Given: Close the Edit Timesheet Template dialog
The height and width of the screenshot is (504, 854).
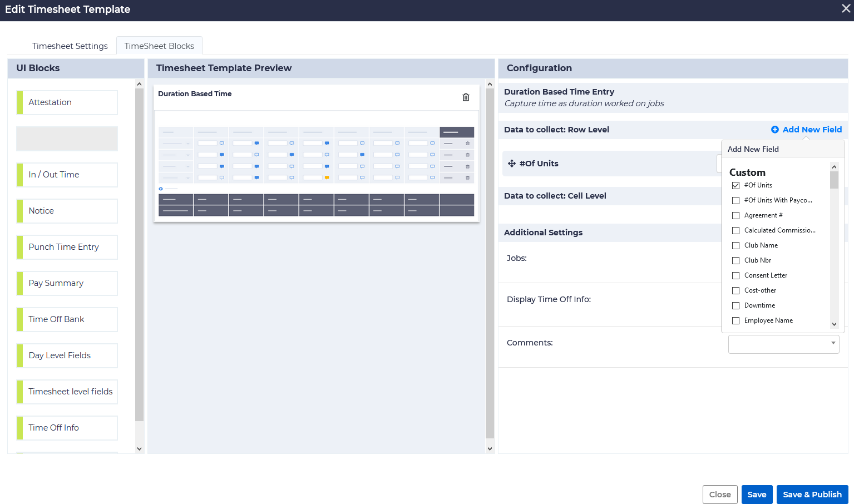Looking at the screenshot, I should (x=846, y=9).
